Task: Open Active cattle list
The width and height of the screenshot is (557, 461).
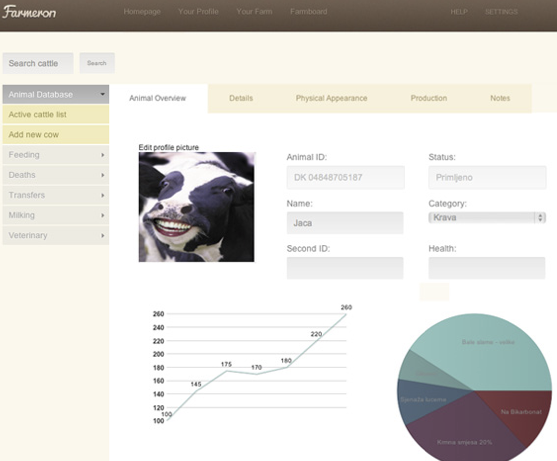Action: pyautogui.click(x=56, y=115)
